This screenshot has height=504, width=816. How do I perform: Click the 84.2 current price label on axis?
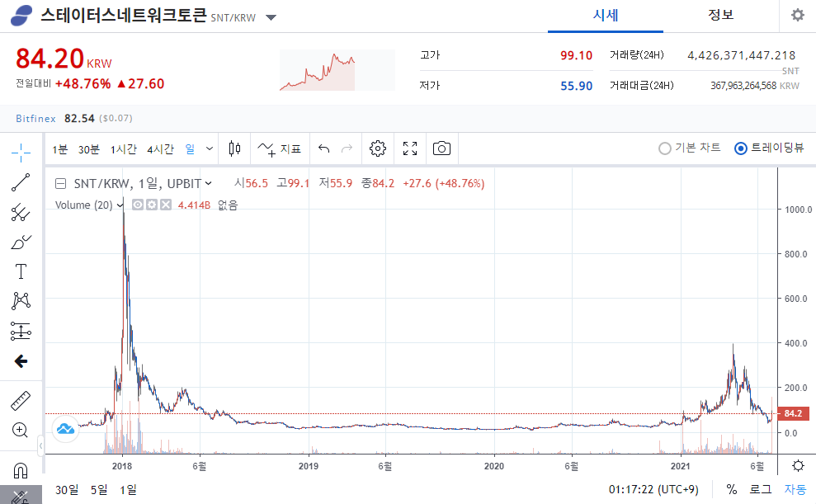793,413
